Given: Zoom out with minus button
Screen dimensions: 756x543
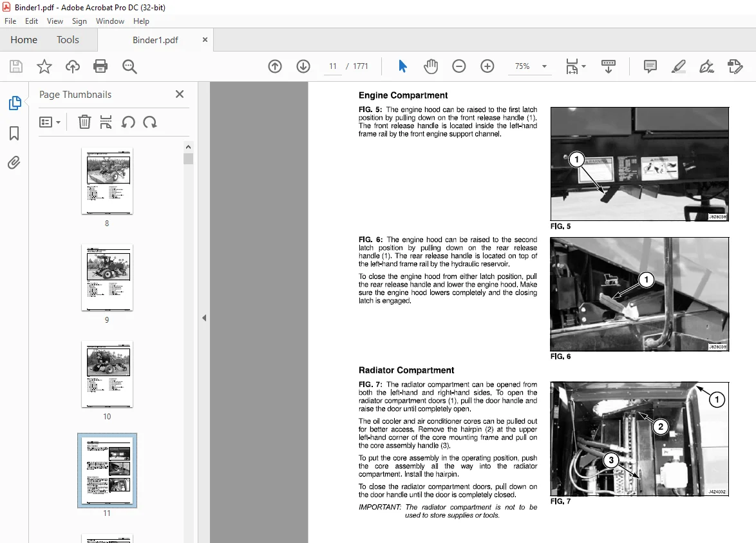Looking at the screenshot, I should click(459, 66).
